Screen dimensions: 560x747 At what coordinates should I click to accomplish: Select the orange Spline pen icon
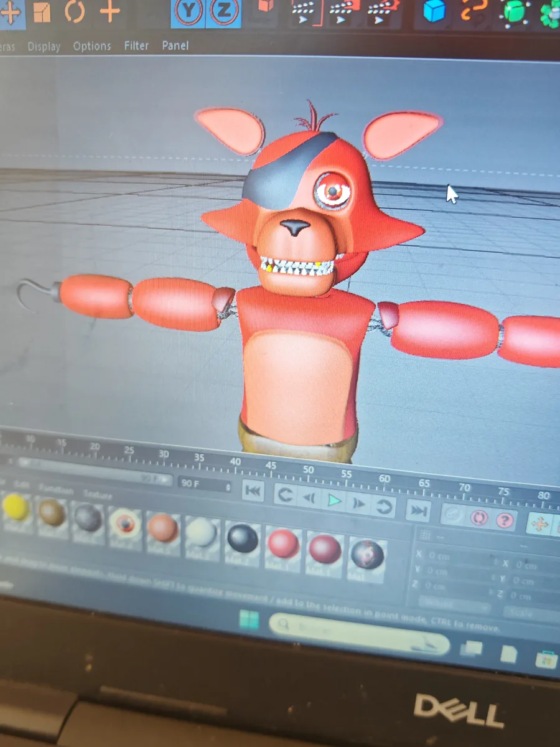point(474,11)
